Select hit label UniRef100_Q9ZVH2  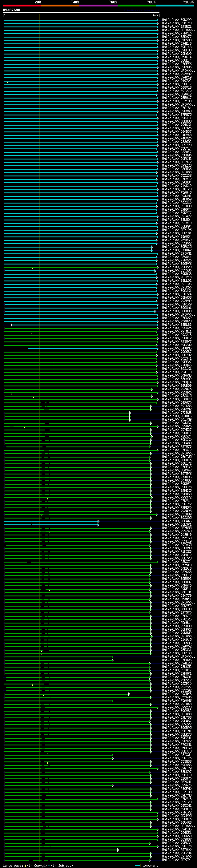point(177,74)
